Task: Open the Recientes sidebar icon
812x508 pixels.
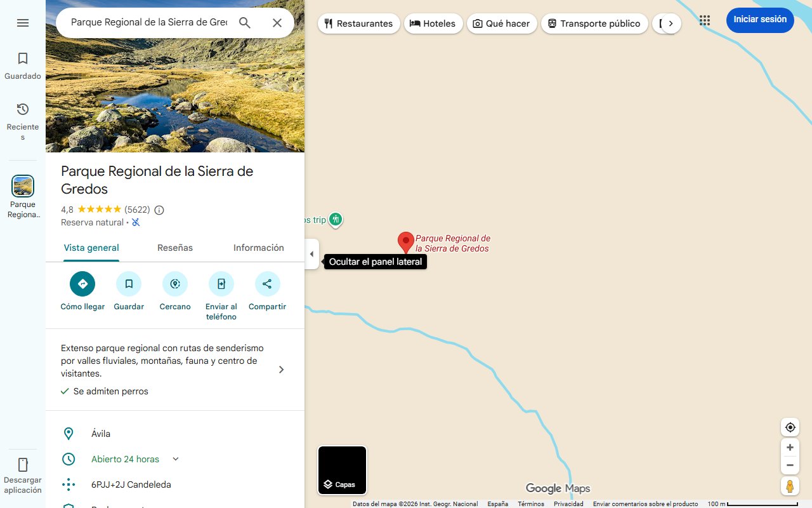Action: click(x=23, y=109)
